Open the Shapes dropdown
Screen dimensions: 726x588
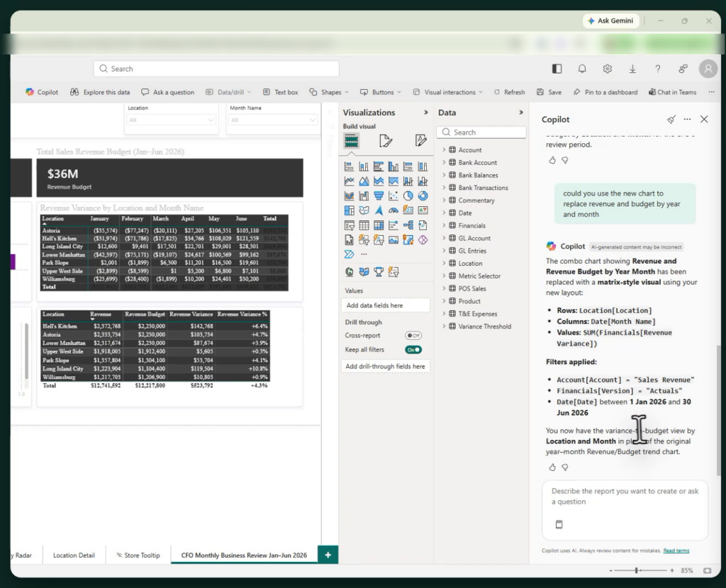coord(329,92)
